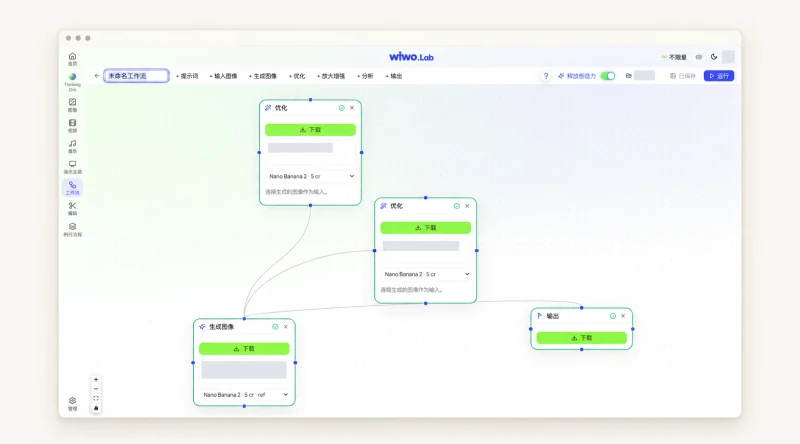Open the gear management section at sidebar bottom
Image resolution: width=800 pixels, height=444 pixels.
point(72,404)
